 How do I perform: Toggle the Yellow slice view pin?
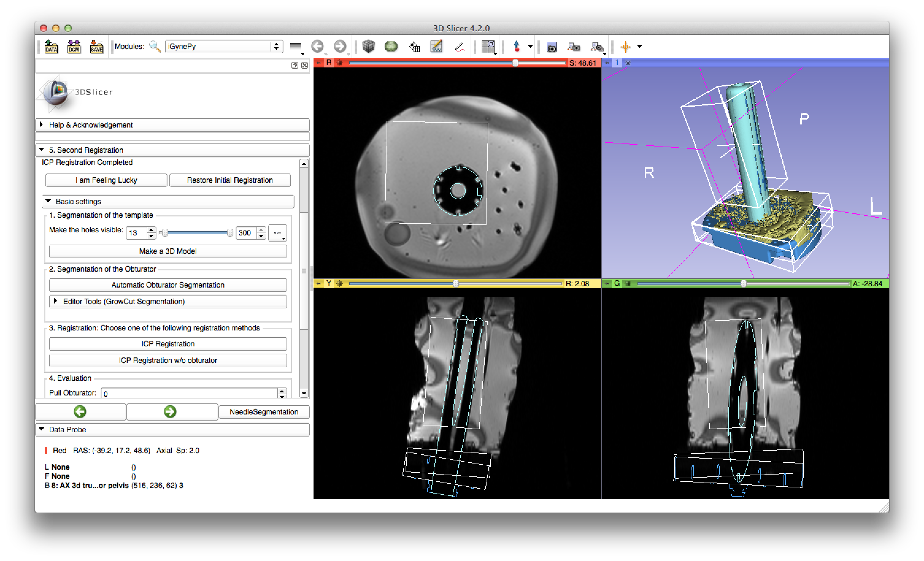point(318,284)
